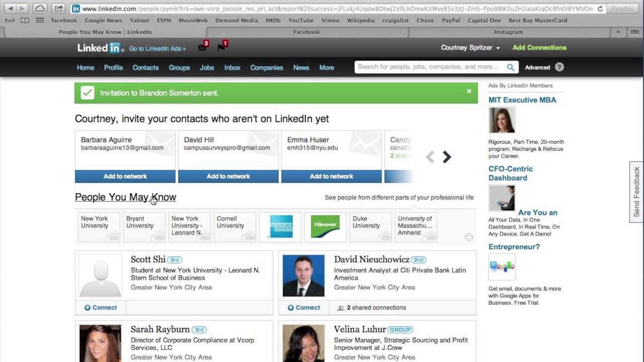644x362 pixels.
Task: Open Wikipedia bookmark in favorites bar
Action: [x=361, y=21]
